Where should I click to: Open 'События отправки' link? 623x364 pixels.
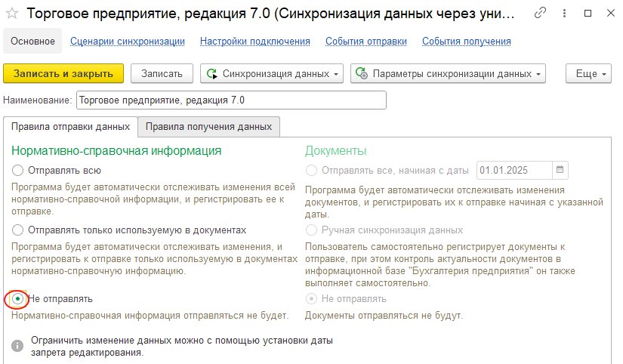366,42
